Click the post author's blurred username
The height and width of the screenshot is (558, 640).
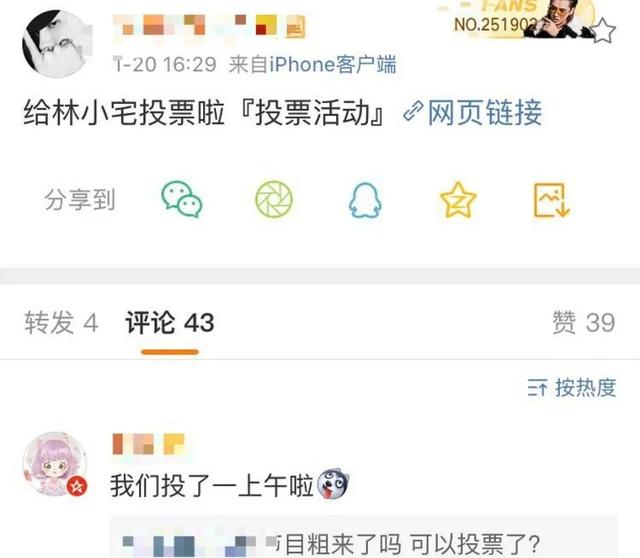(x=209, y=26)
